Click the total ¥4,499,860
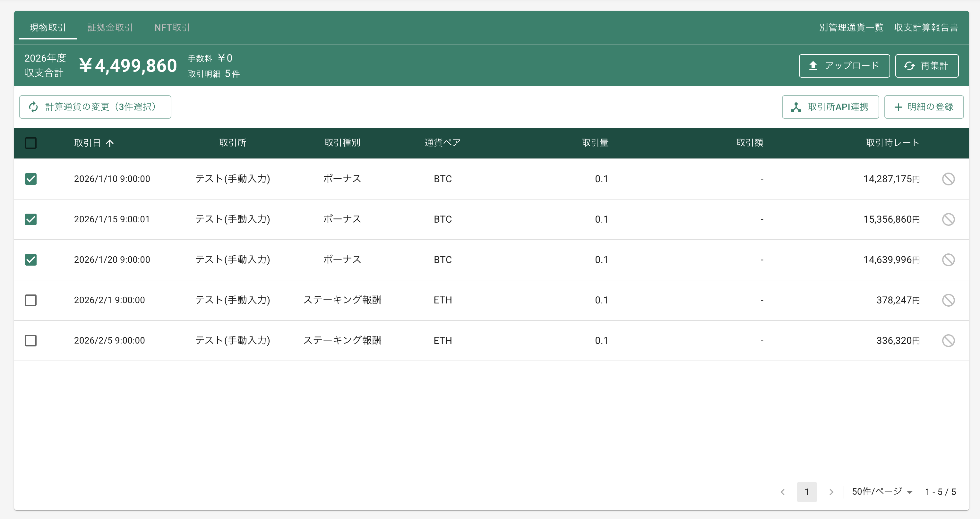980x519 pixels. pyautogui.click(x=128, y=65)
